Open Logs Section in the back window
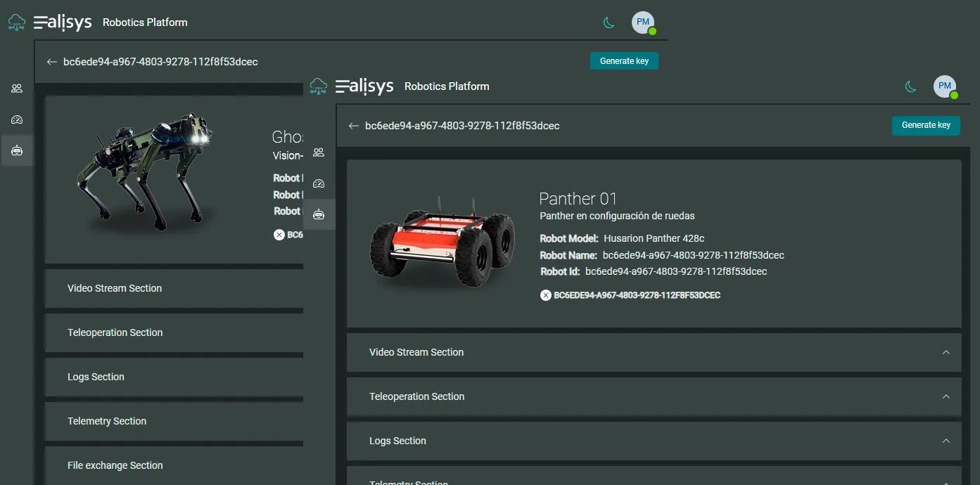The image size is (980, 485). (x=174, y=377)
